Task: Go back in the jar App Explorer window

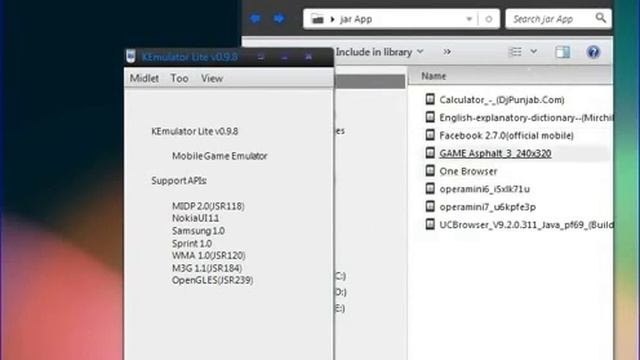Action: coord(256,19)
